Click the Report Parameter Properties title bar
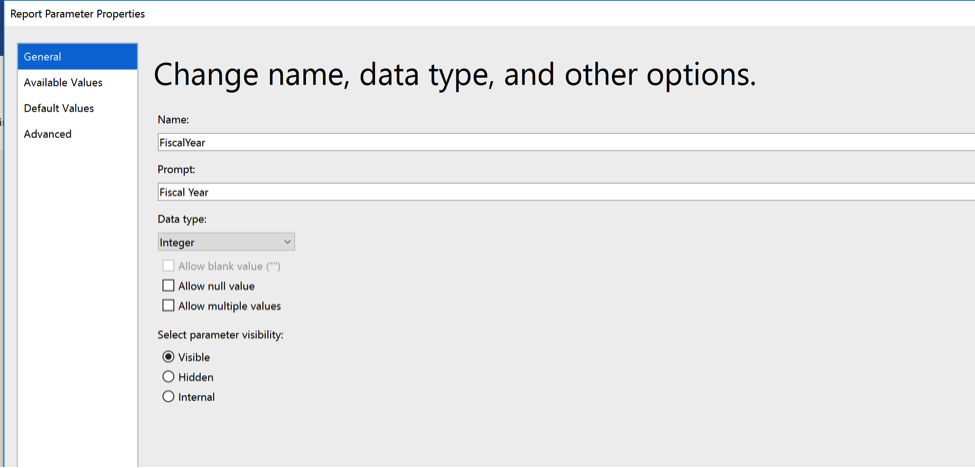Image resolution: width=975 pixels, height=468 pixels. coord(488,14)
